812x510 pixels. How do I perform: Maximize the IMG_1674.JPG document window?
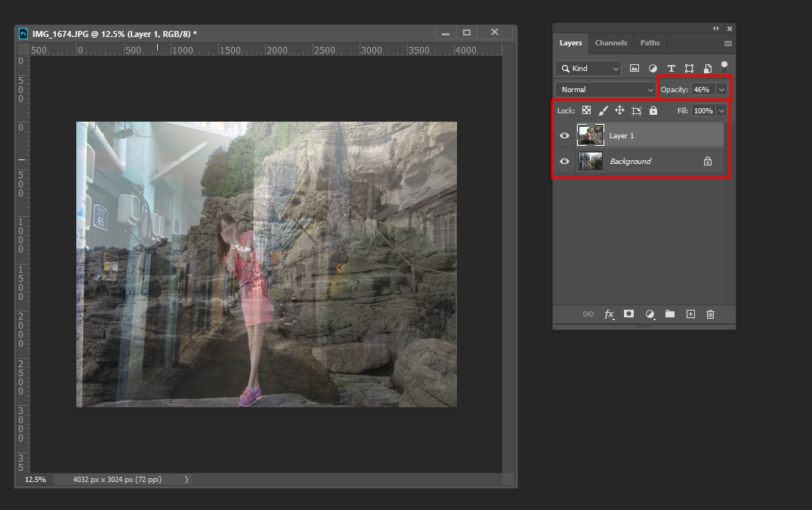pos(467,32)
